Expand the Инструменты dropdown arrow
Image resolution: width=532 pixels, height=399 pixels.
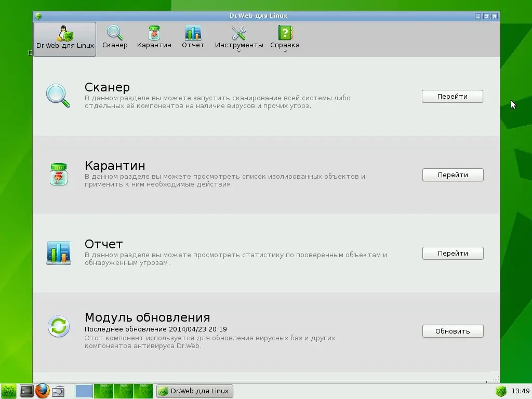pyautogui.click(x=239, y=51)
